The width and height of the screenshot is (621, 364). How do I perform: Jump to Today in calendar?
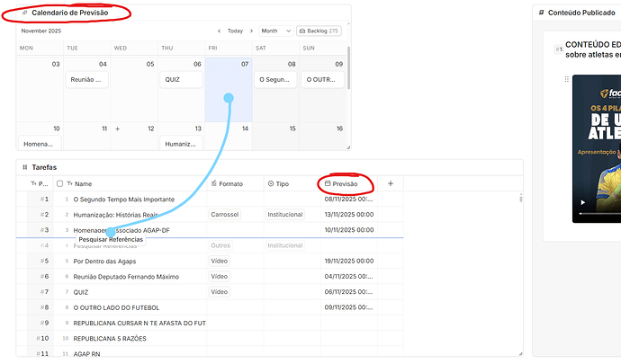(235, 31)
